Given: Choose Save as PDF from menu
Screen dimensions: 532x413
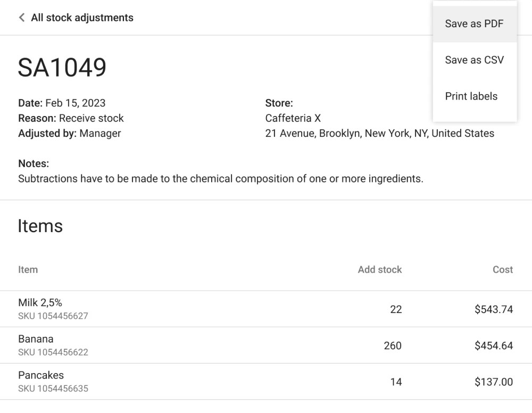Looking at the screenshot, I should 474,24.
